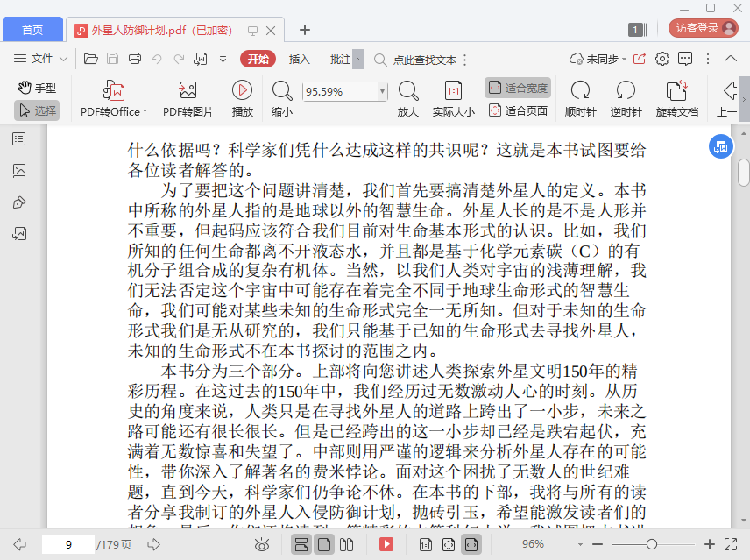Enable continuous scrolling page layout

(x=301, y=545)
